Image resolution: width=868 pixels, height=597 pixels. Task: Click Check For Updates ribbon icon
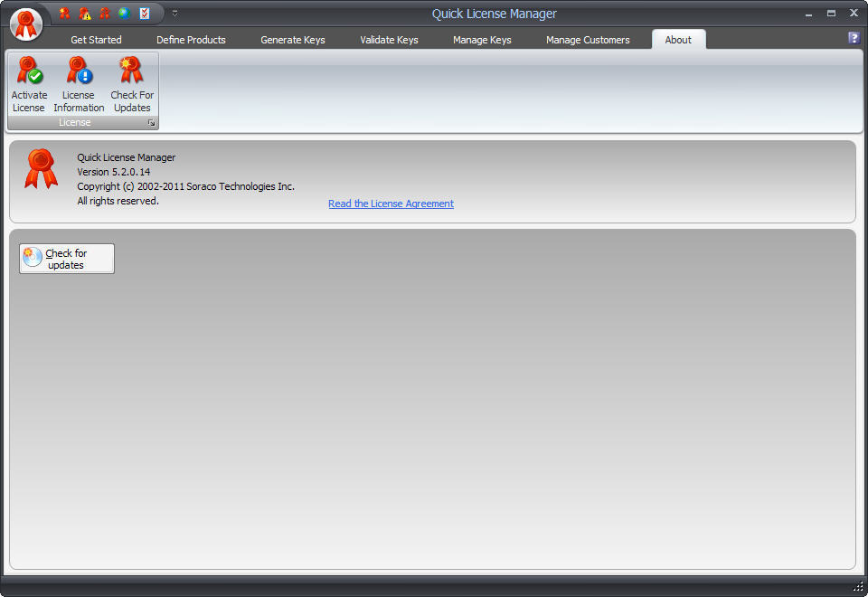tap(132, 85)
